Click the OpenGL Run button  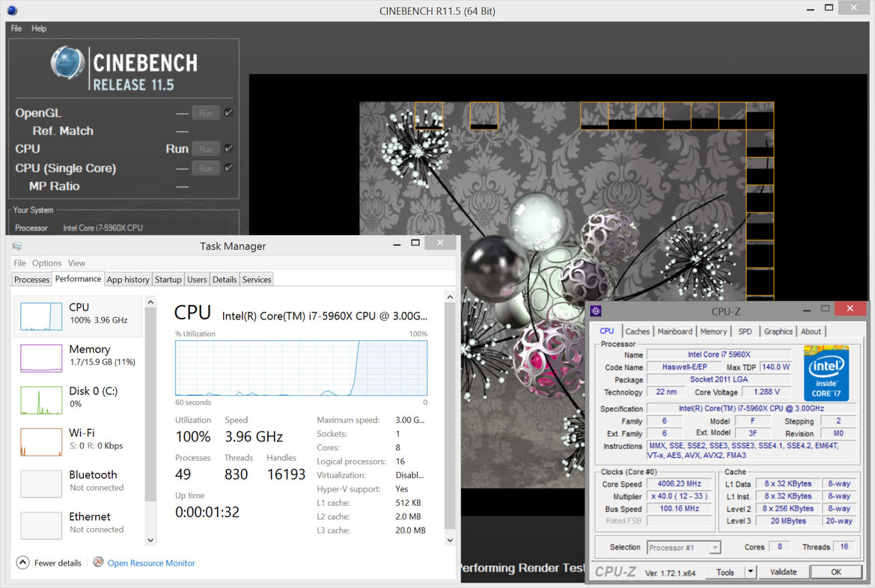(x=206, y=113)
